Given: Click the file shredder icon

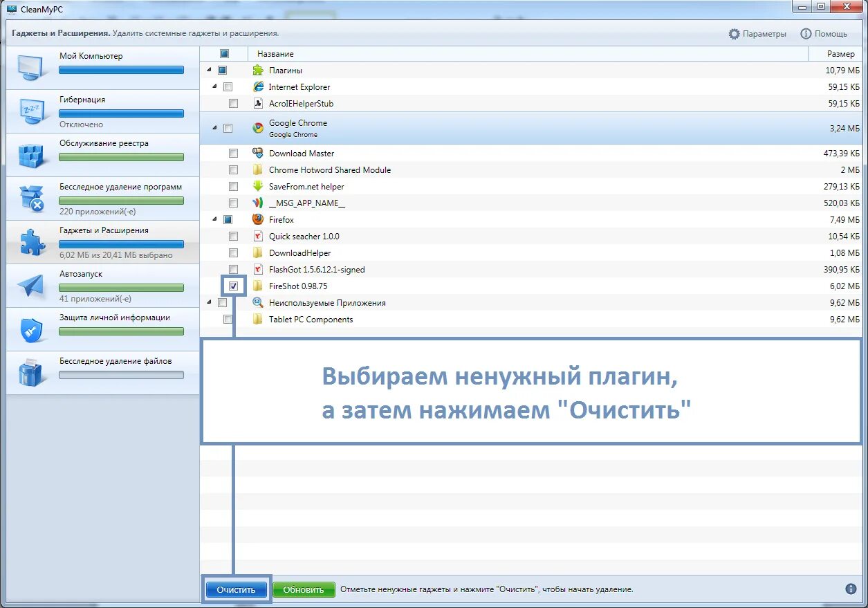Looking at the screenshot, I should coord(32,373).
